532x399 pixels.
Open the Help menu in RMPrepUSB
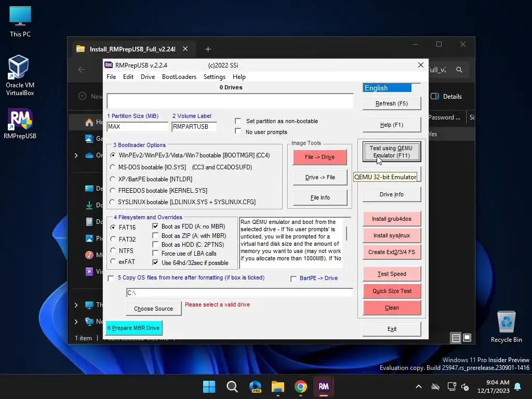pos(239,77)
